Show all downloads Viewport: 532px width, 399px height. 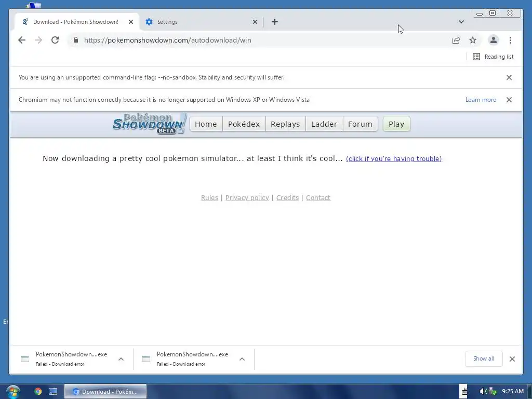(x=484, y=358)
